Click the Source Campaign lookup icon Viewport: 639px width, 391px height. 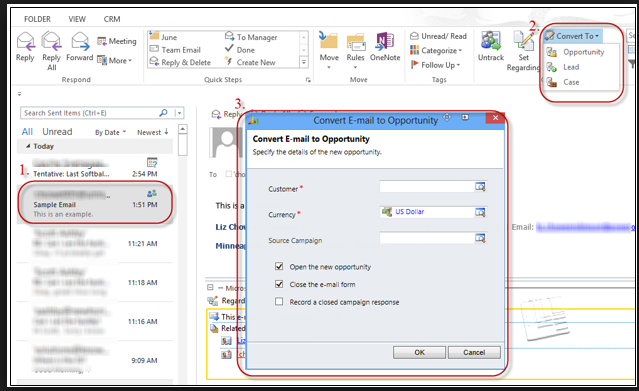tap(480, 238)
